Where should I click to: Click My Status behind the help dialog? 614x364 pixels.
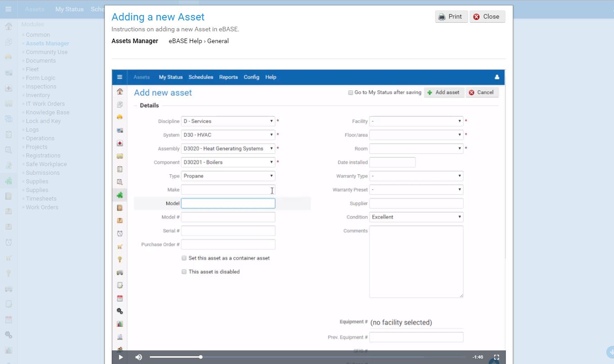point(69,9)
